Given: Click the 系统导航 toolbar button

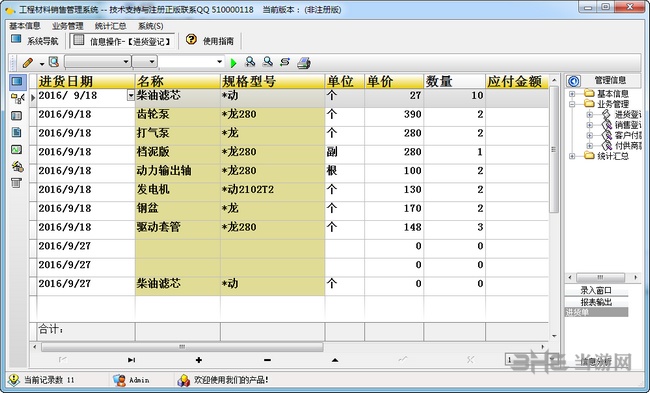Looking at the screenshot, I should (x=35, y=41).
